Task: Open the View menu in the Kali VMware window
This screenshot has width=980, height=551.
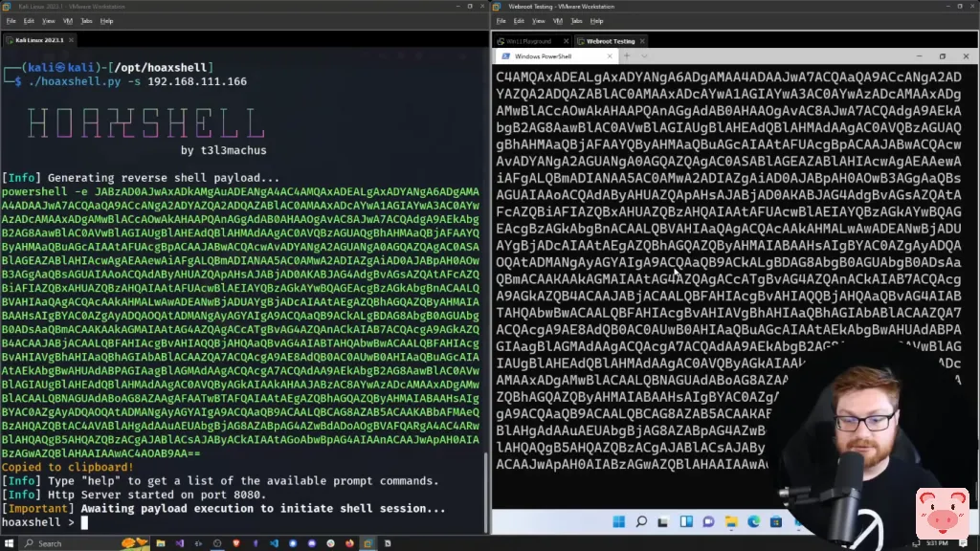Action: click(x=48, y=21)
